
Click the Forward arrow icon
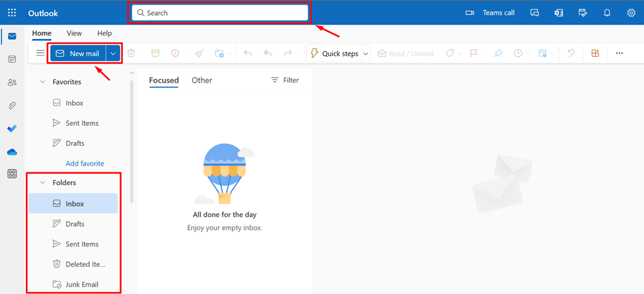287,54
